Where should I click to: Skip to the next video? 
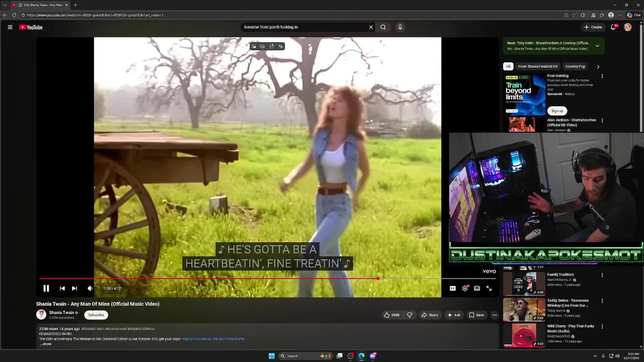(x=74, y=288)
